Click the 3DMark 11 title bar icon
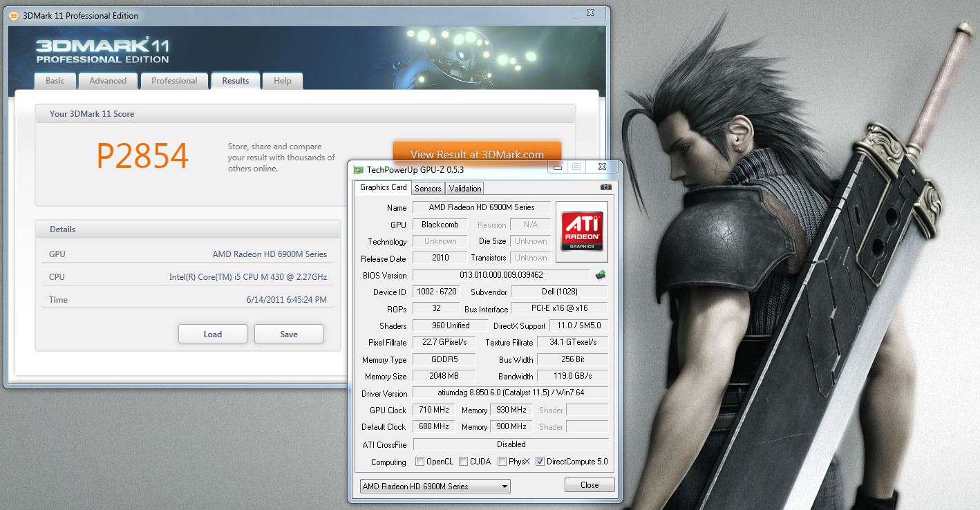 (13, 15)
